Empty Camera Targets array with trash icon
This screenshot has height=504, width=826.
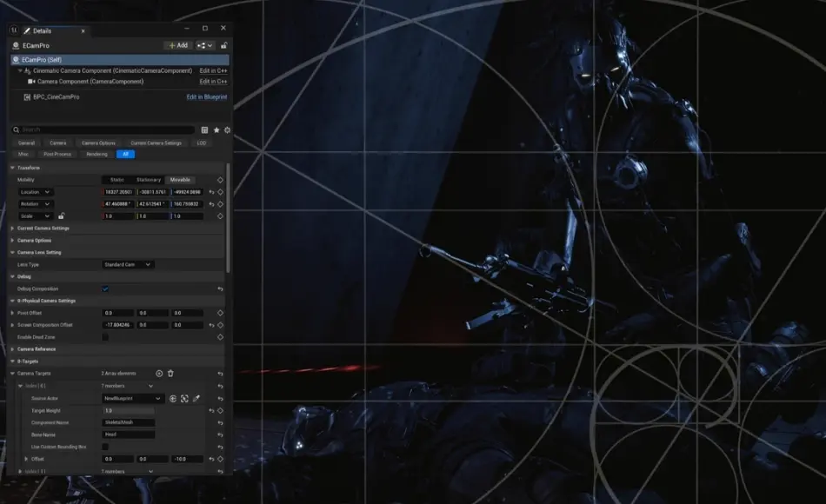(x=170, y=374)
